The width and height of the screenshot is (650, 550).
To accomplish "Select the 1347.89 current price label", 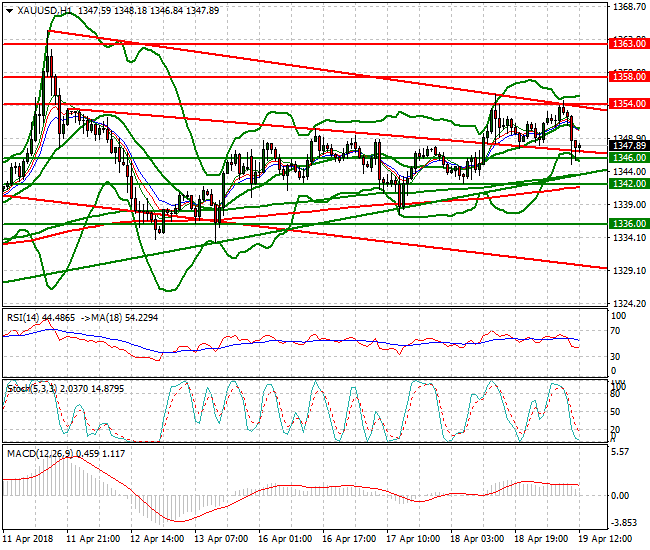I will pyautogui.click(x=629, y=145).
